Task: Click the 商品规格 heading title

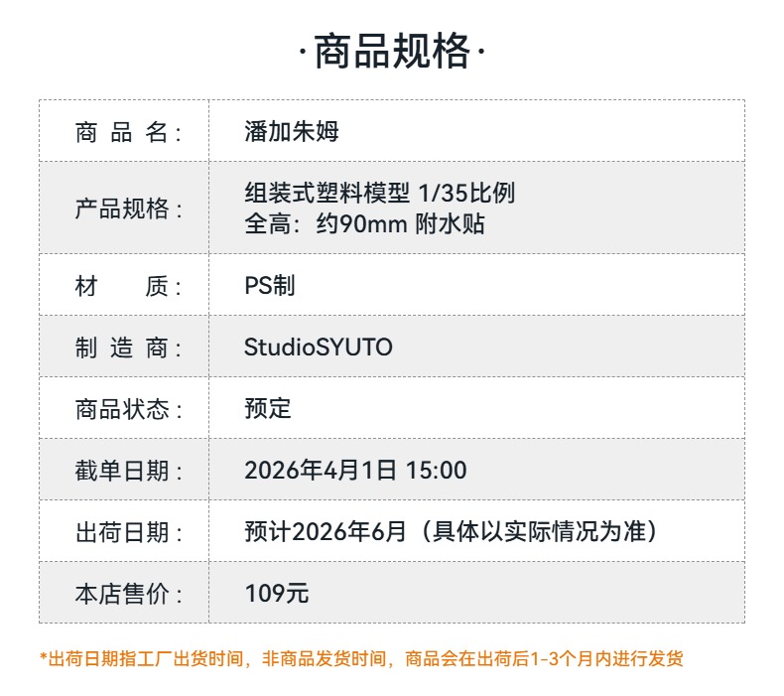Action: coord(392,52)
